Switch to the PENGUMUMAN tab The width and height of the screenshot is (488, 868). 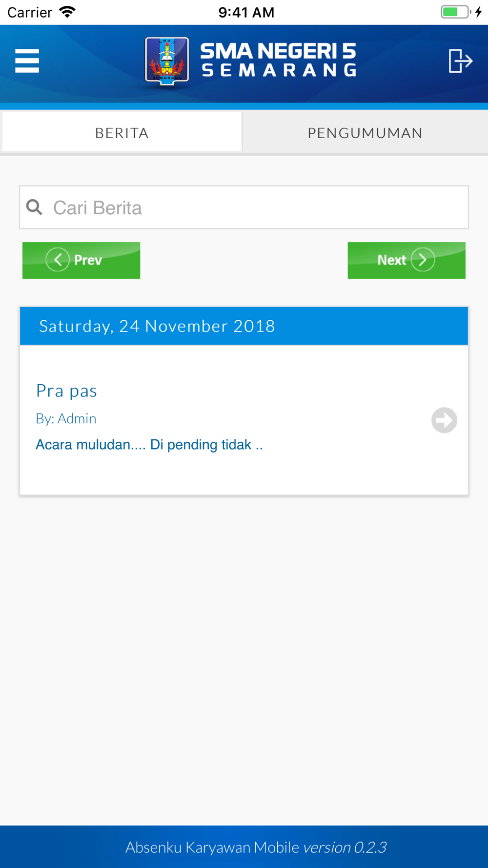pos(365,132)
